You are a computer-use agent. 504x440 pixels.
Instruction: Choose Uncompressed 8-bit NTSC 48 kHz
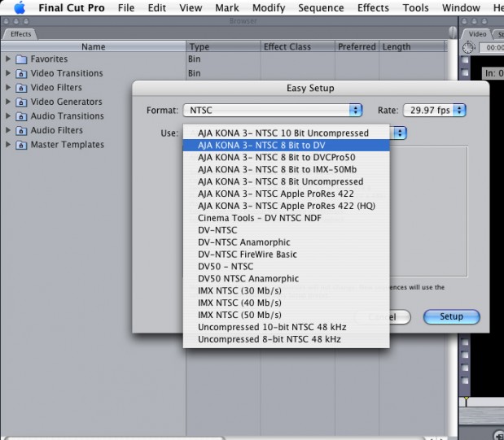[286, 339]
